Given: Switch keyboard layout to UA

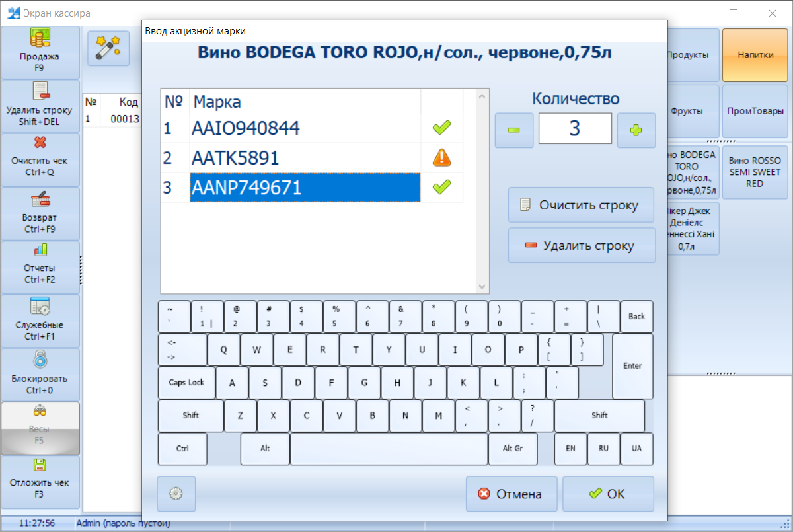Looking at the screenshot, I should 636,449.
